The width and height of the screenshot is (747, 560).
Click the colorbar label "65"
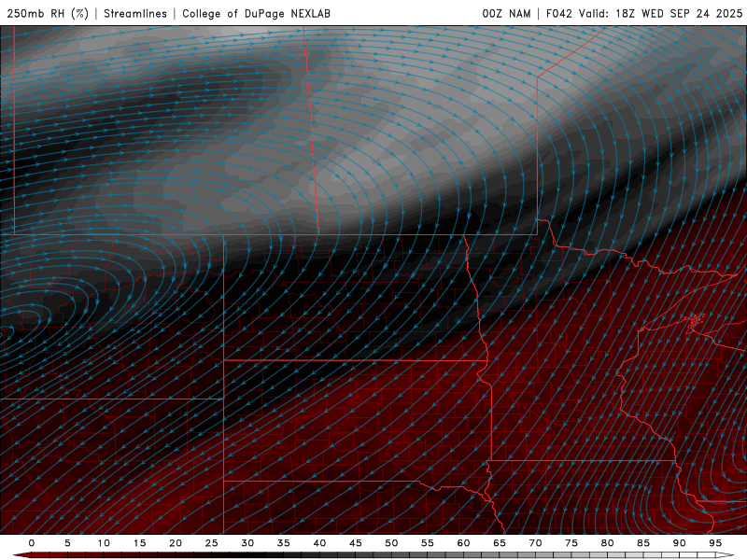click(x=500, y=543)
